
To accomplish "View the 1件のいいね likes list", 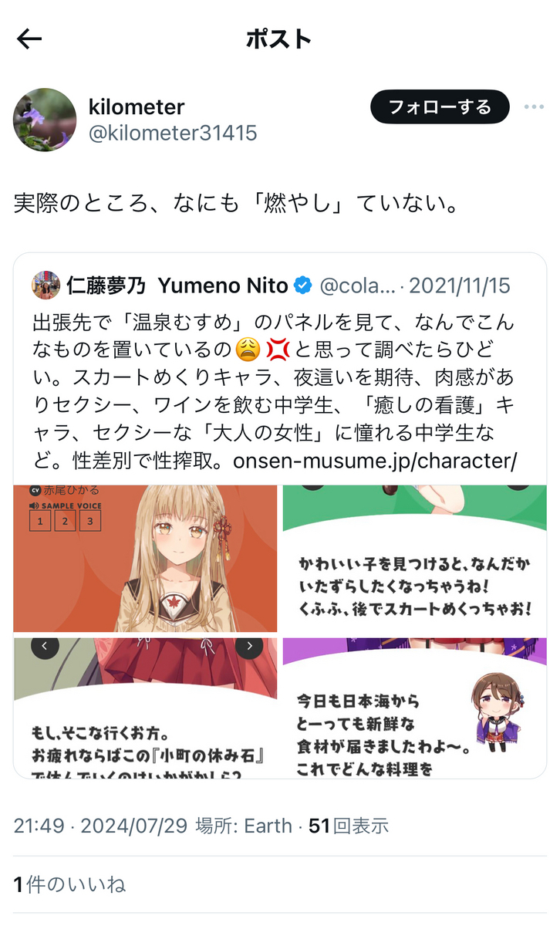I will (x=69, y=884).
